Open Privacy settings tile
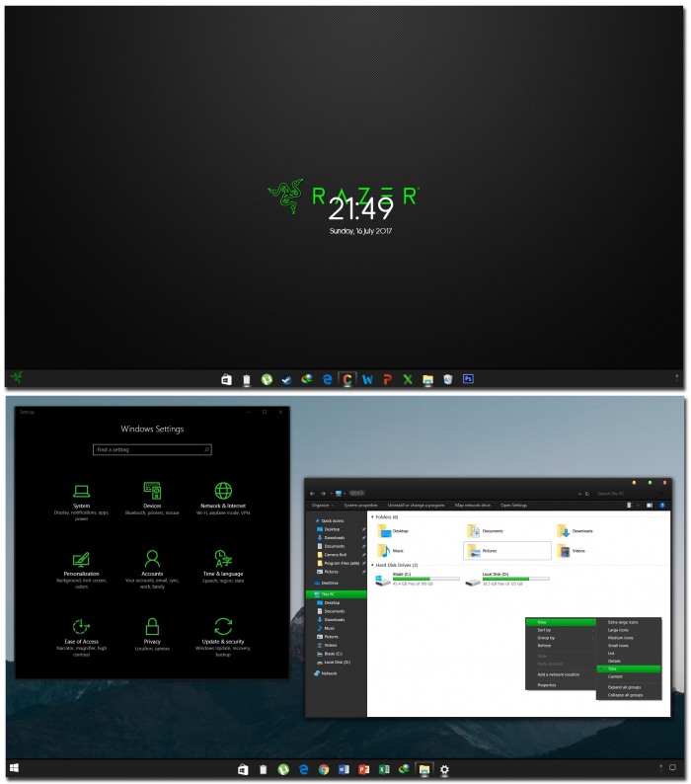Screen dimensions: 691x784 coord(152,634)
